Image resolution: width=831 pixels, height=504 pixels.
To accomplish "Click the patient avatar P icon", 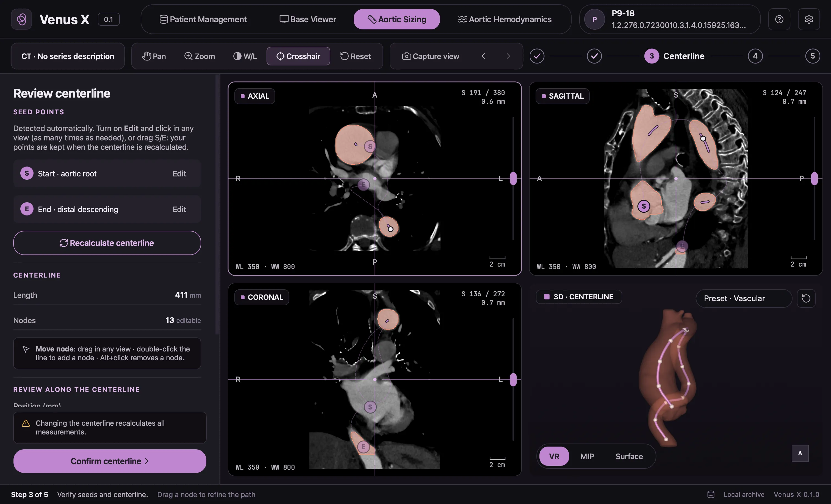I will (x=594, y=19).
